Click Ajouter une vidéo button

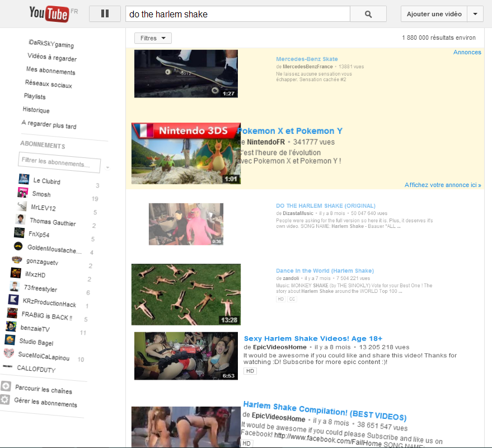click(434, 14)
